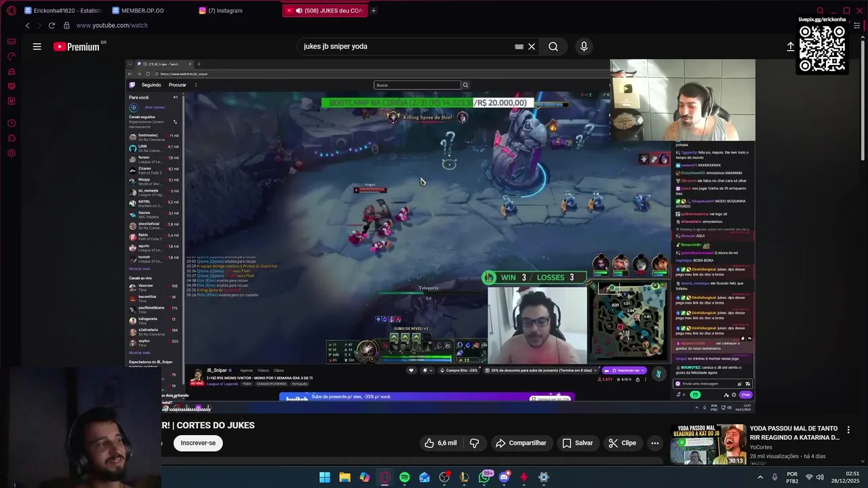This screenshot has width=868, height=488.
Task: Pause the playing YouTube video
Action: pyautogui.click(x=439, y=236)
